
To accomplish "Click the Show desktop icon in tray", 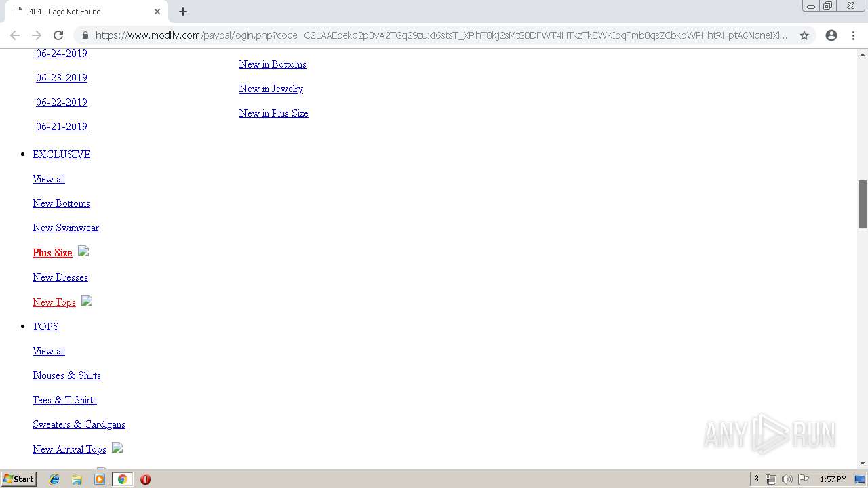I will pyautogui.click(x=861, y=479).
